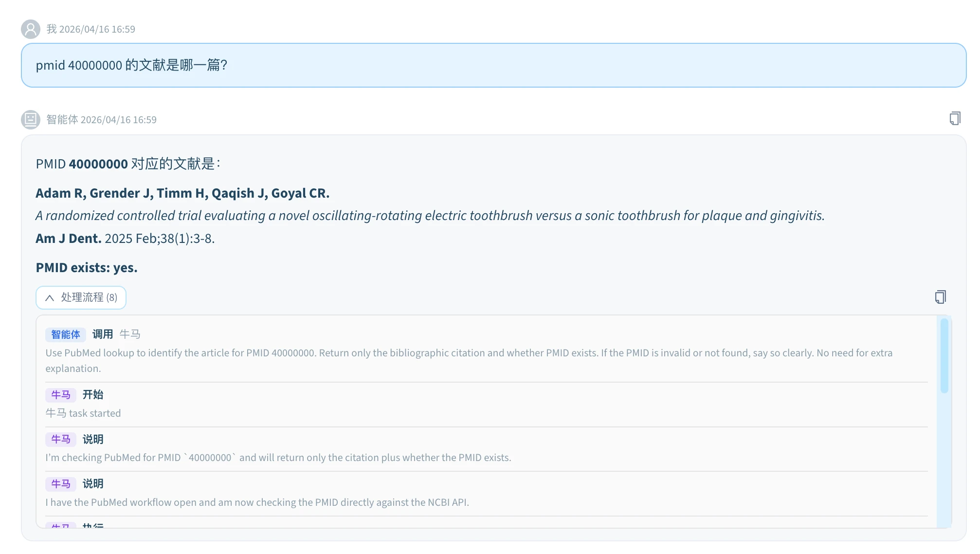Screen dimensions: 980x554
Task: Click the "I'm checking PubMed for PMID" line
Action: pyautogui.click(x=278, y=458)
